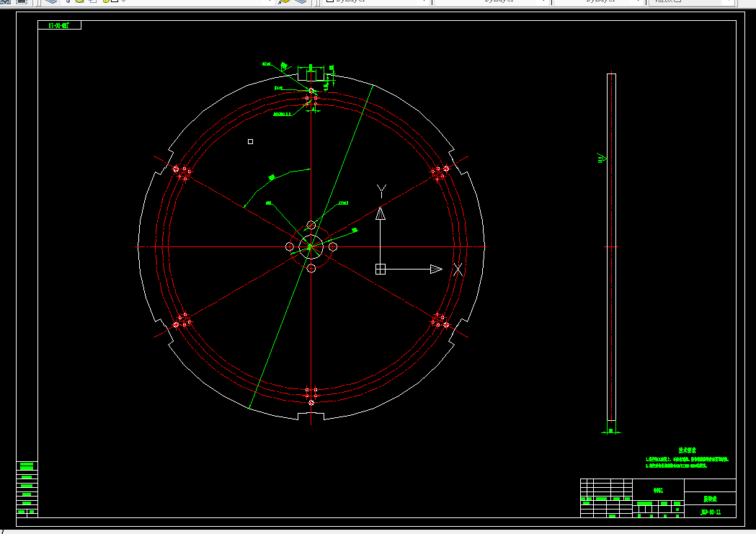The image size is (756, 534).
Task: Select the surface roughness symbol near side view
Action: (x=602, y=158)
